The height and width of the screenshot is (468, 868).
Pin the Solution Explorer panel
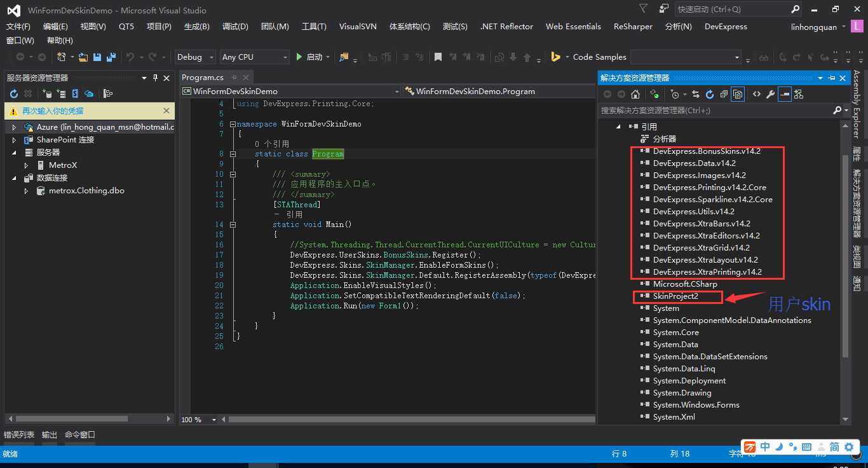tap(832, 78)
